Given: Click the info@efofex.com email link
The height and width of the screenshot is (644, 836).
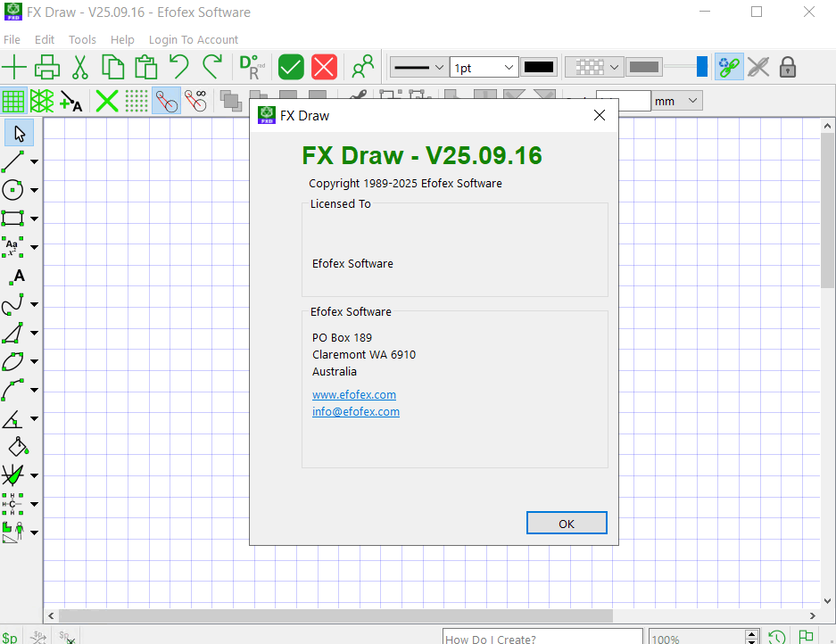Looking at the screenshot, I should 356,412.
